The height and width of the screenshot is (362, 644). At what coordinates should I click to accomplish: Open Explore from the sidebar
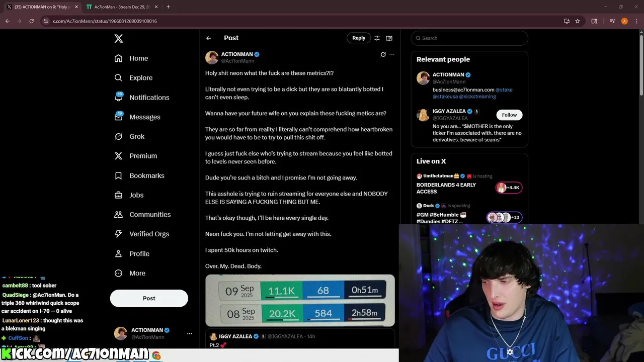[x=133, y=78]
